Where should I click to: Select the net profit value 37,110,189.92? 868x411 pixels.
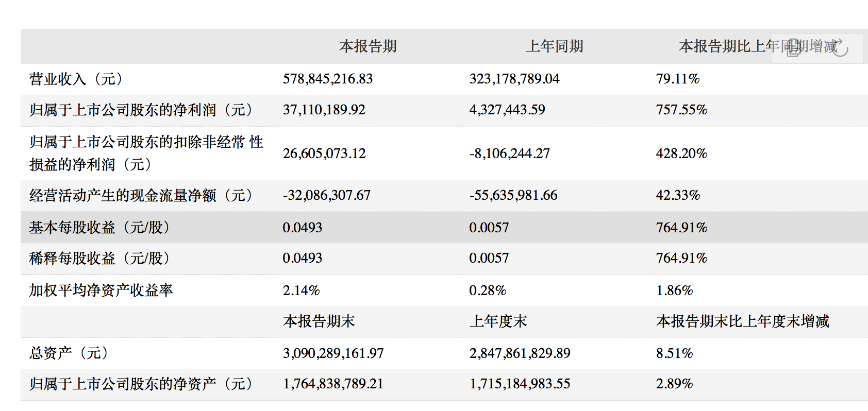[x=324, y=110]
